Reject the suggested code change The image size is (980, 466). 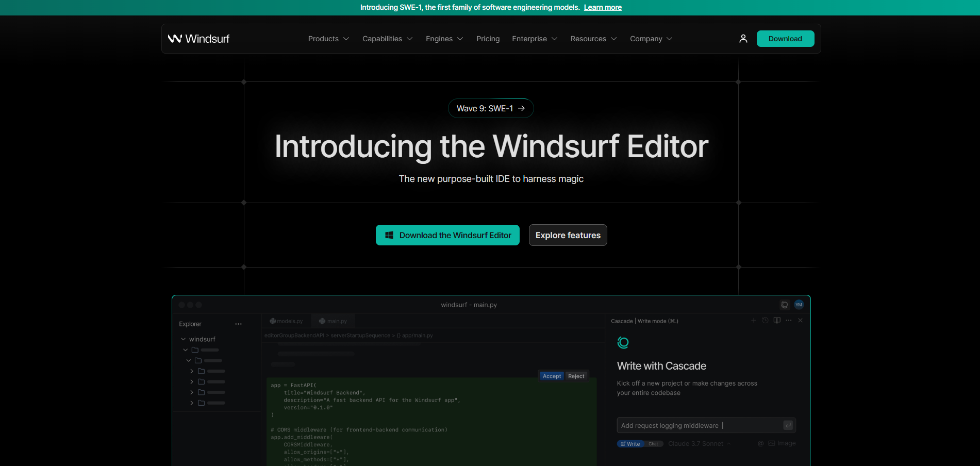(x=576, y=376)
